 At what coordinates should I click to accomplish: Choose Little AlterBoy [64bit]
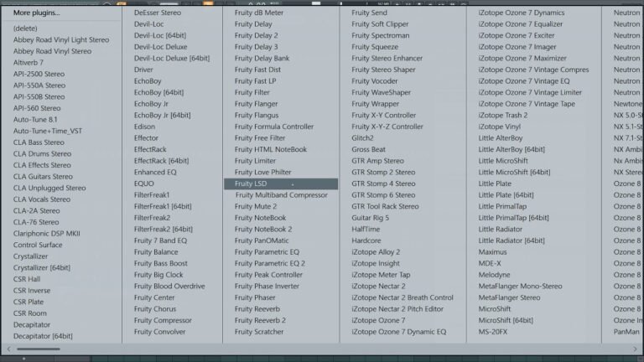click(x=512, y=149)
